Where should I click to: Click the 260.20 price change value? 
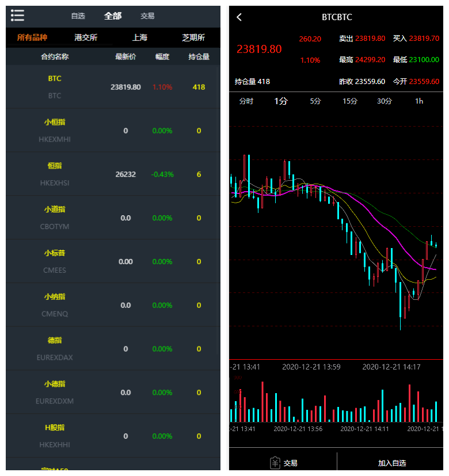click(x=310, y=39)
